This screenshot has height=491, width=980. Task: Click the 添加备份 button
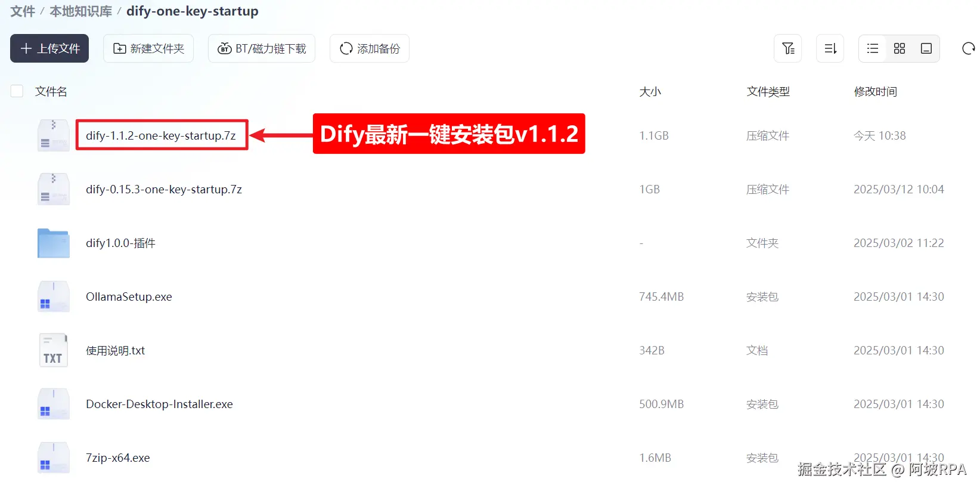click(x=370, y=48)
